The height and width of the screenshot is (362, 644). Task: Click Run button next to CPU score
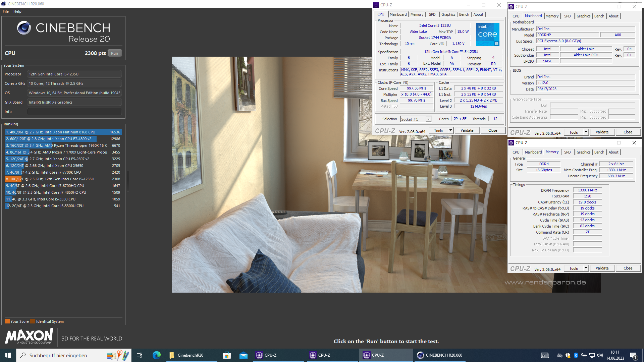tap(115, 53)
